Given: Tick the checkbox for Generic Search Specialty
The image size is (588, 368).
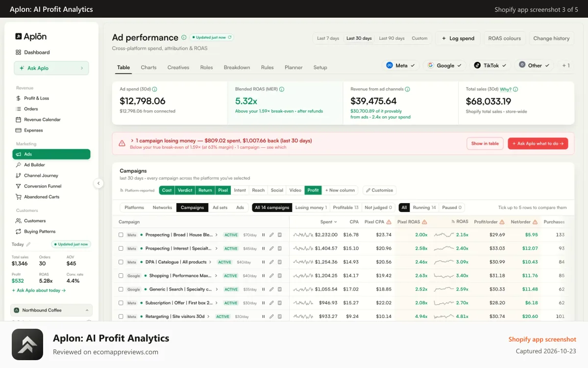Looking at the screenshot, I should click(x=121, y=289).
